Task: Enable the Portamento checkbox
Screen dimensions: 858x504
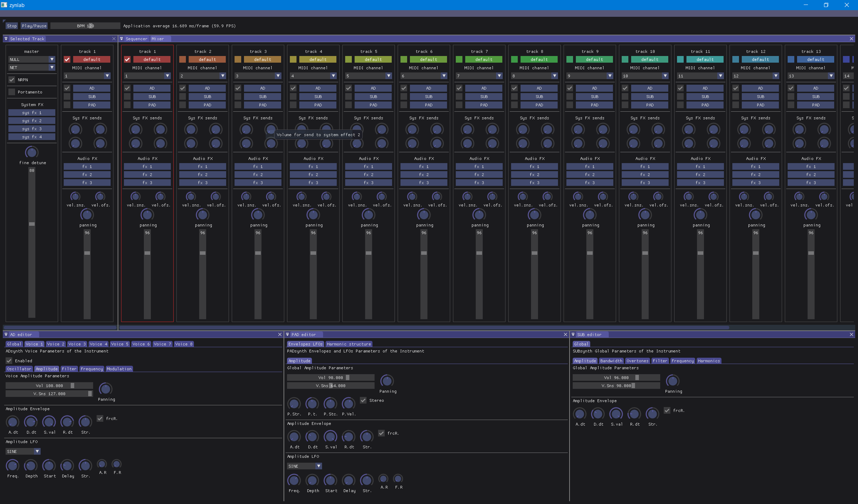Action: click(12, 92)
